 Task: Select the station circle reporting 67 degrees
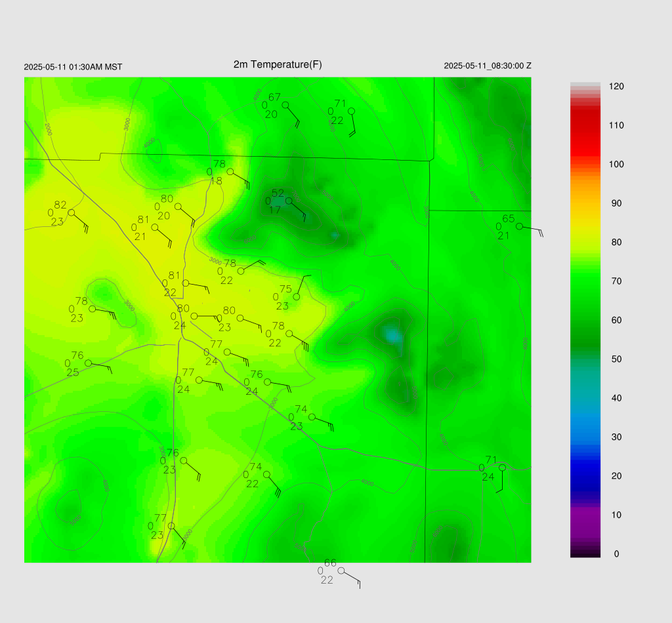[285, 105]
